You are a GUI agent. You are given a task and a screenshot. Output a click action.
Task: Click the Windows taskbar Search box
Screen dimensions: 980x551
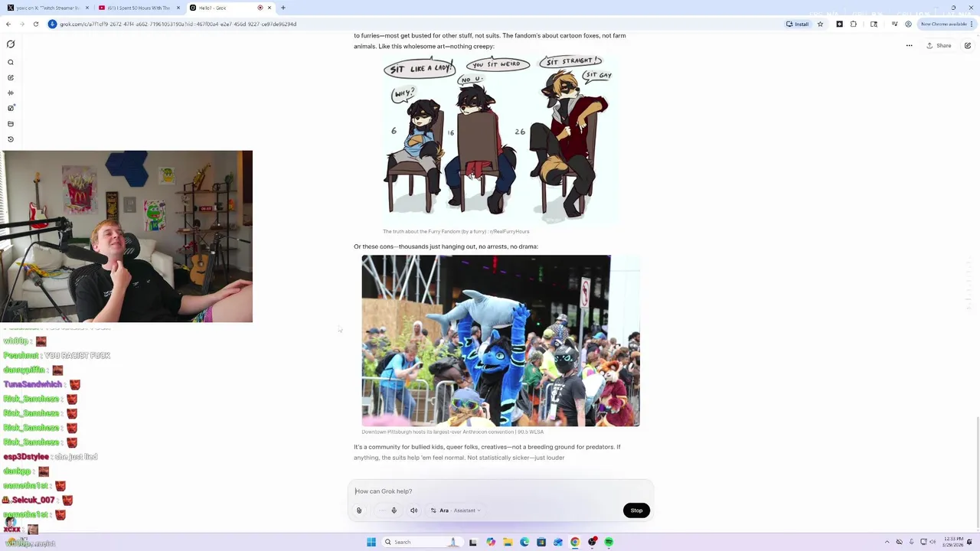coord(421,542)
